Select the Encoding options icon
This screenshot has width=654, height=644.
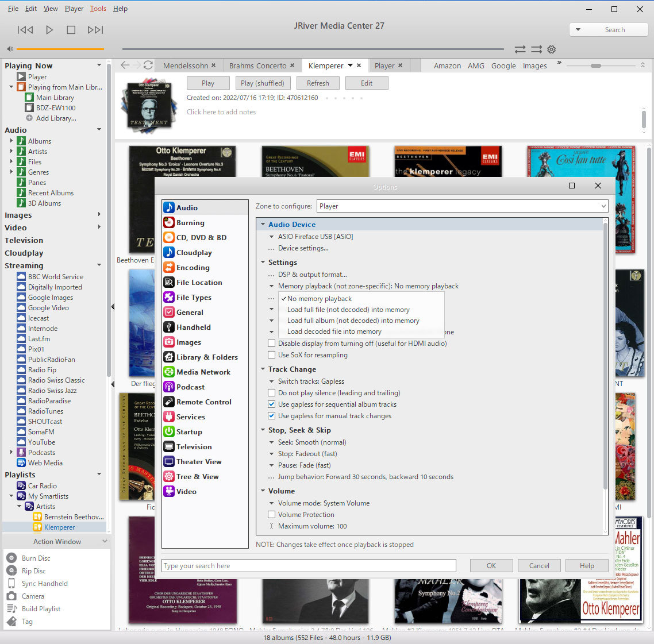point(169,268)
